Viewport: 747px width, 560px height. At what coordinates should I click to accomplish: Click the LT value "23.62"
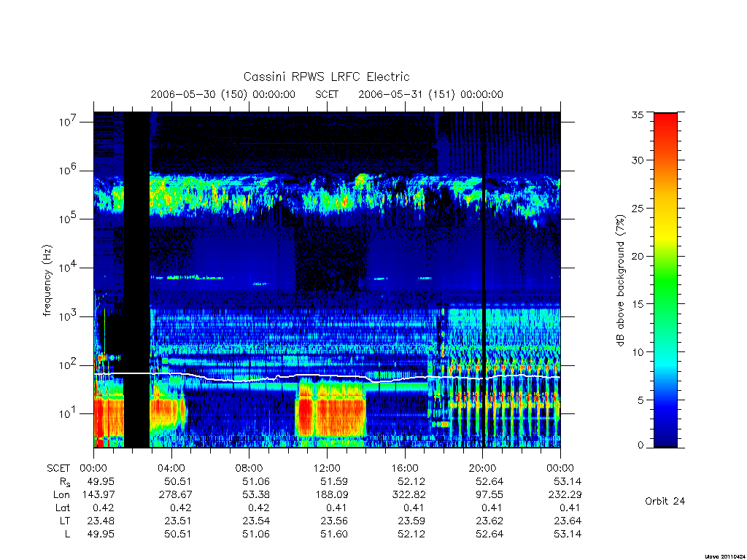[x=489, y=521]
